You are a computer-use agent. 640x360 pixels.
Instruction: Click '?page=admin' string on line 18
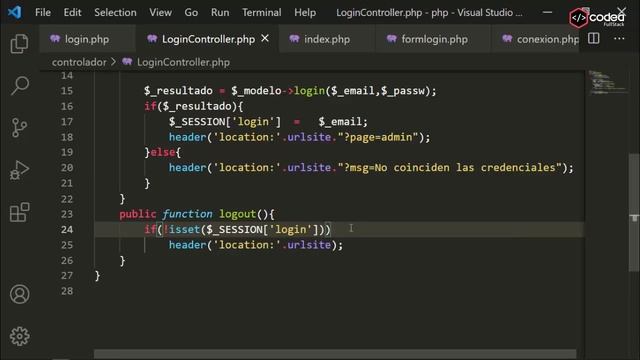(378, 137)
